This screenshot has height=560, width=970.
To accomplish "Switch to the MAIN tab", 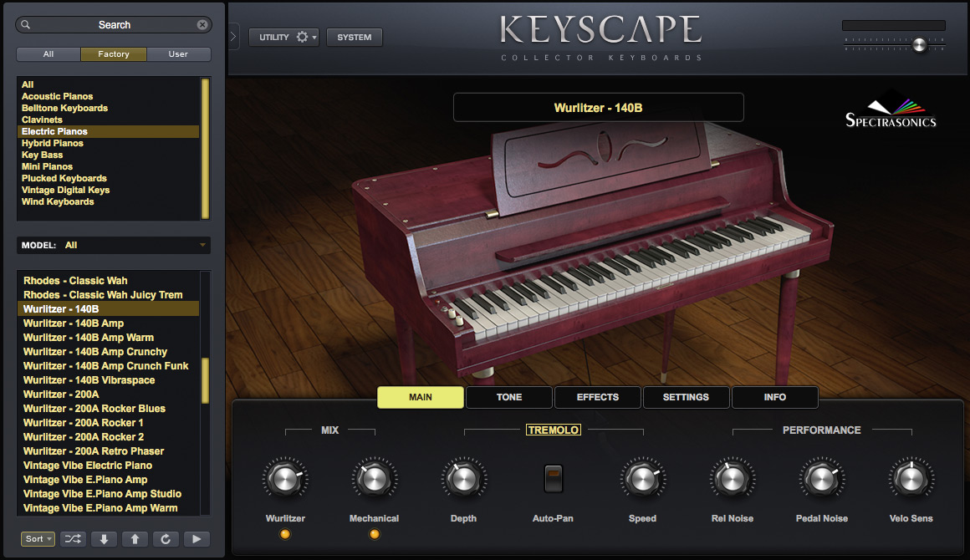I will pyautogui.click(x=421, y=398).
